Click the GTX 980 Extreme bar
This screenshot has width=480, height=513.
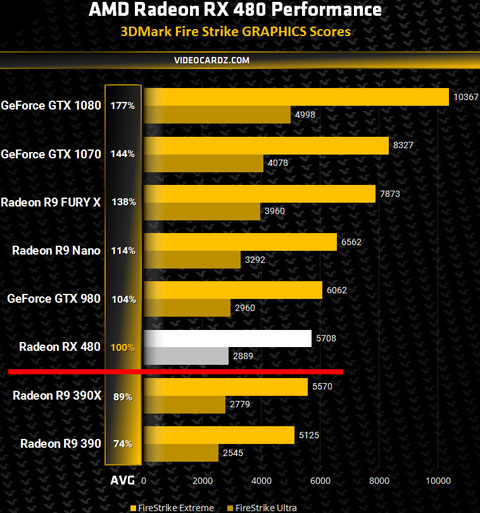click(x=233, y=290)
